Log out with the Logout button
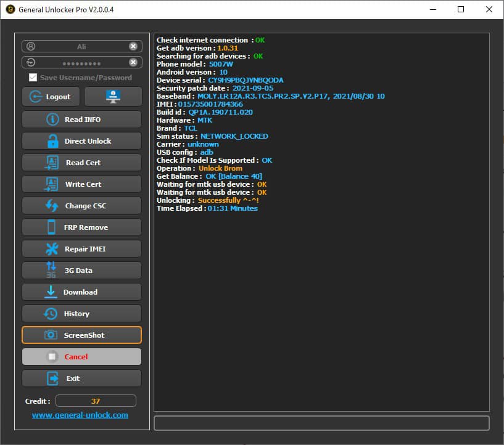504x445 pixels. pyautogui.click(x=51, y=96)
